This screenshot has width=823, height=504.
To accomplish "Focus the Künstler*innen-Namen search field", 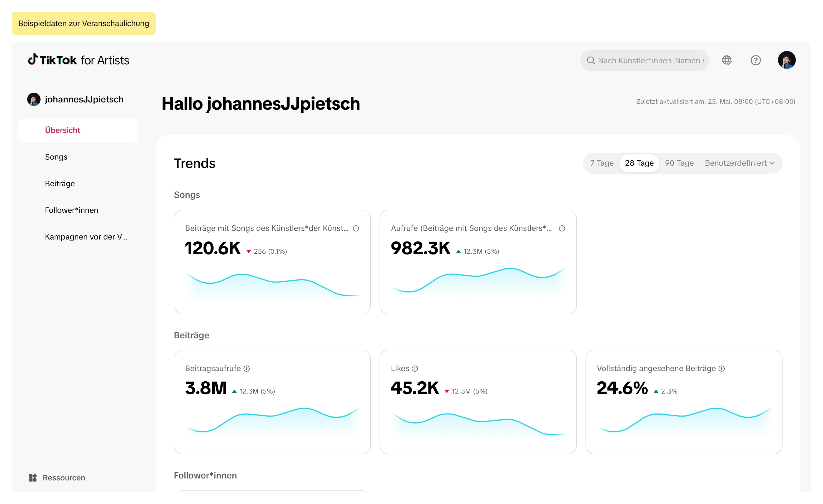I will (x=645, y=61).
